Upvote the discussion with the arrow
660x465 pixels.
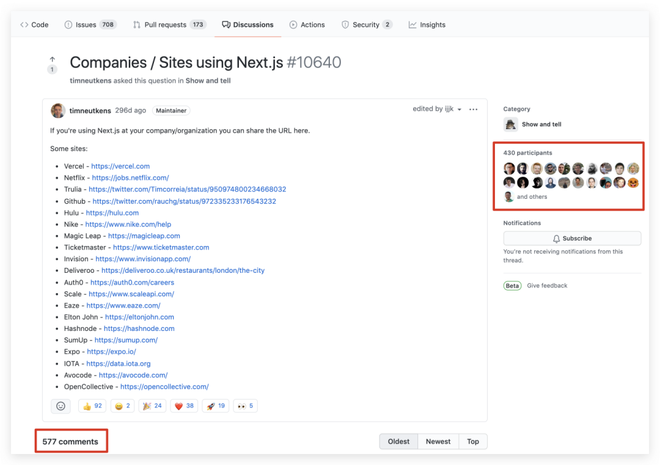coord(52,60)
